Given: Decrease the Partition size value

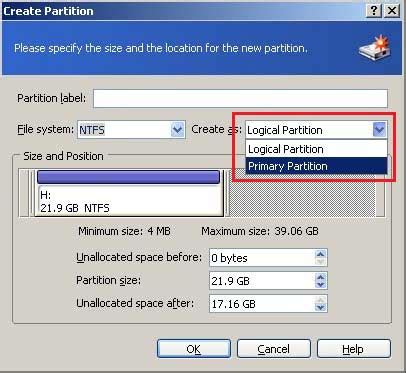Looking at the screenshot, I should tap(320, 285).
